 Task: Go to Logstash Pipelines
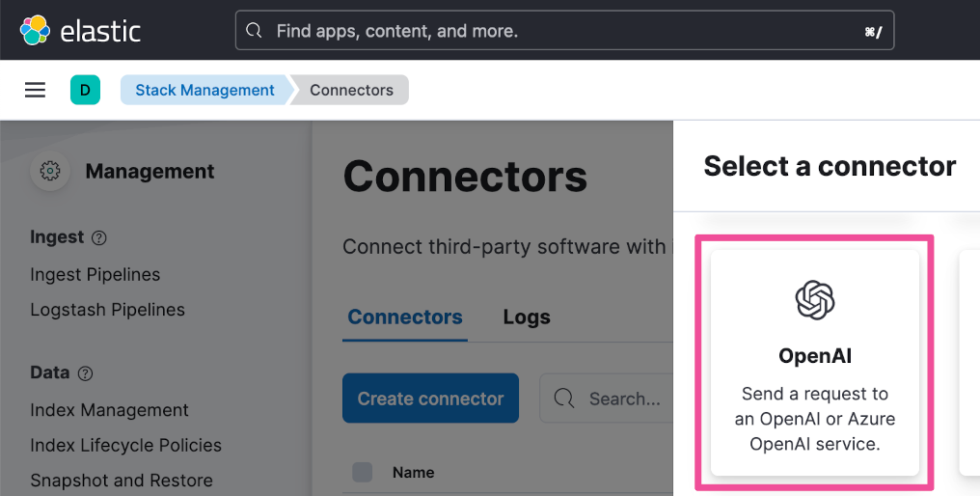(x=107, y=310)
